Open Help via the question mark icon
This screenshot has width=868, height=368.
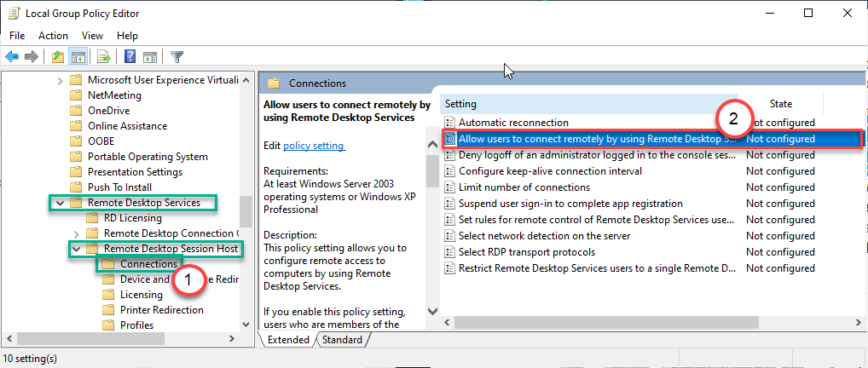(130, 57)
